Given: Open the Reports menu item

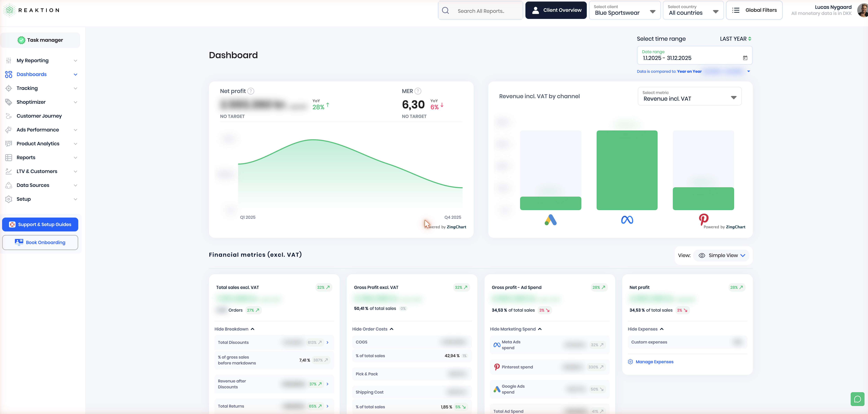Looking at the screenshot, I should coord(41,157).
